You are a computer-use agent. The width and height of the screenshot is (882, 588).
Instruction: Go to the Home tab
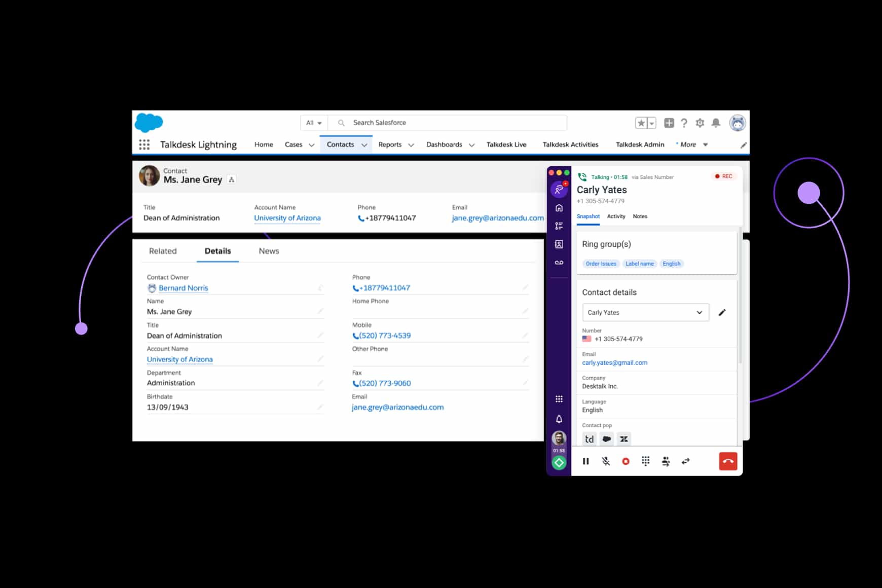pos(264,144)
